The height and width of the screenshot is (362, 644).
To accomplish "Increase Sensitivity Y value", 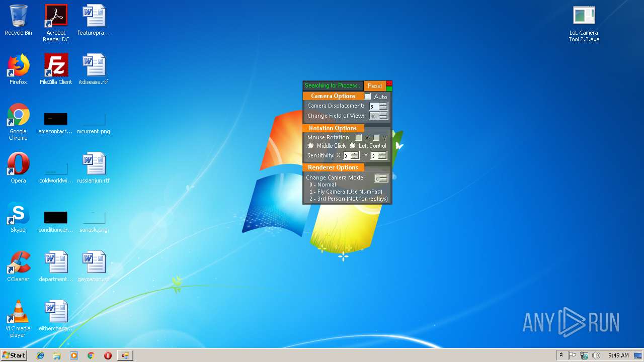I will (382, 154).
